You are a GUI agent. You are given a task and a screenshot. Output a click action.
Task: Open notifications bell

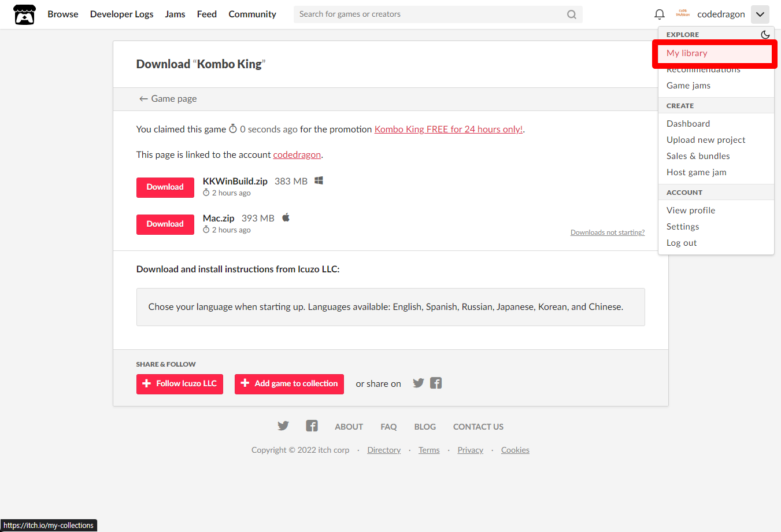(659, 14)
